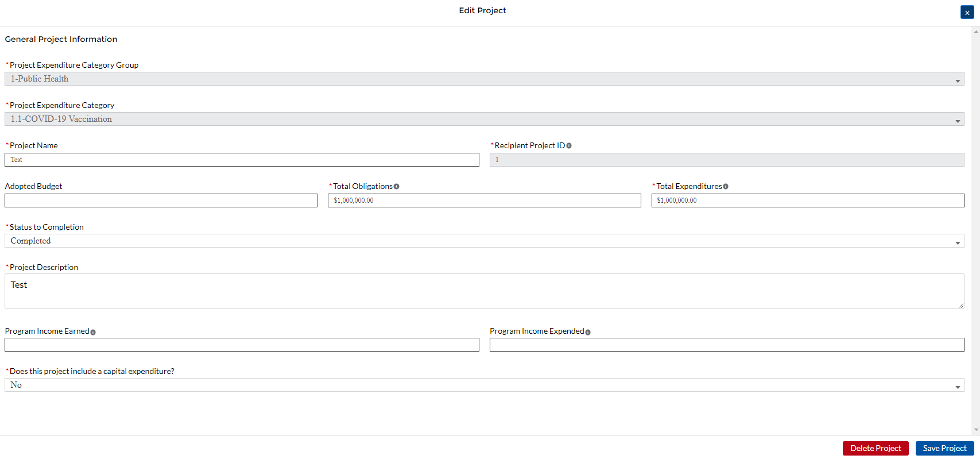Screen dimensions: 980x459
Task: Focus the Program Income Expended field
Action: click(726, 345)
